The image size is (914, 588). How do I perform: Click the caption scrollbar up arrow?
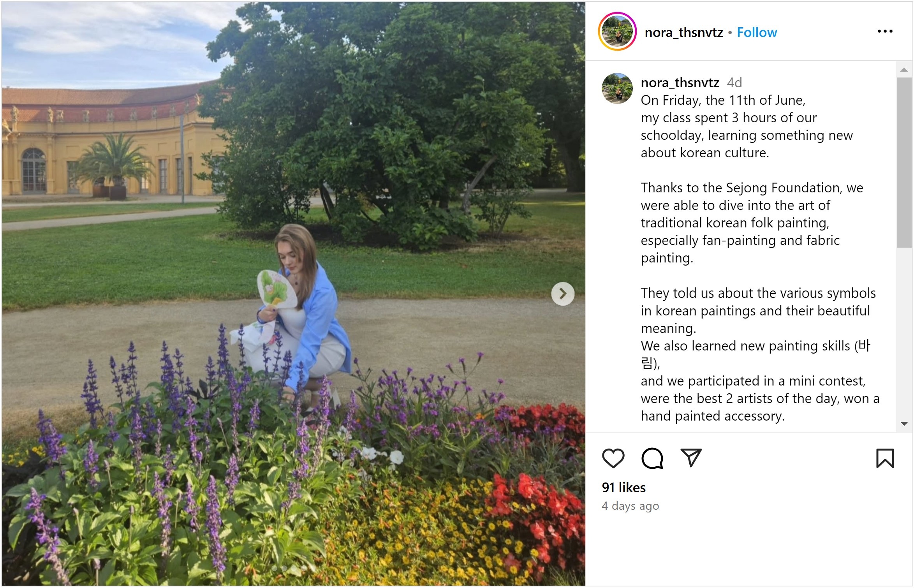904,70
